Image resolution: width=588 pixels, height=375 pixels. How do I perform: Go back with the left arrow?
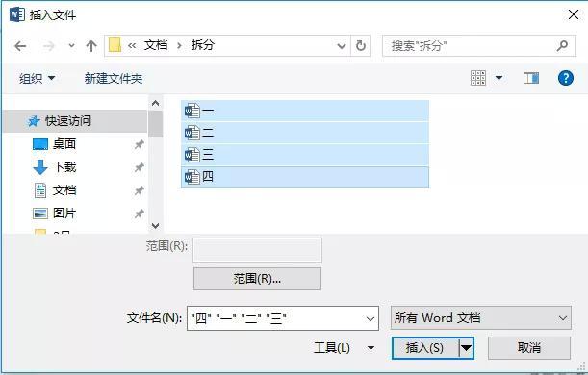click(20, 46)
